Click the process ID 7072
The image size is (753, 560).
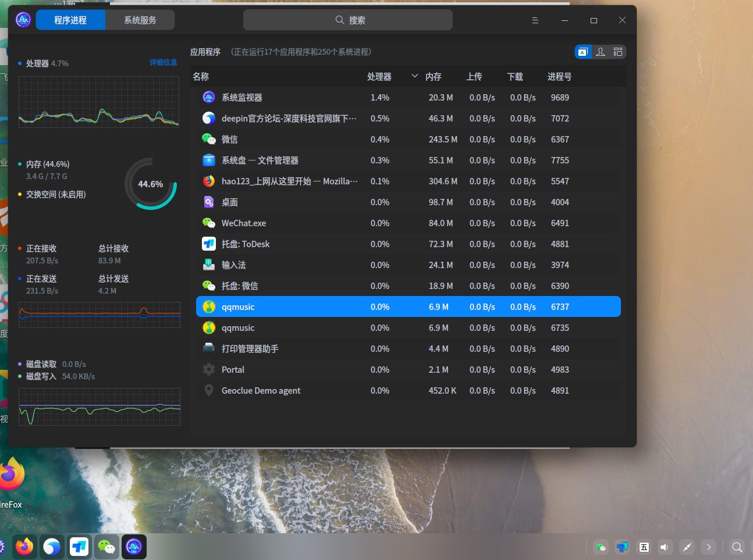point(560,119)
